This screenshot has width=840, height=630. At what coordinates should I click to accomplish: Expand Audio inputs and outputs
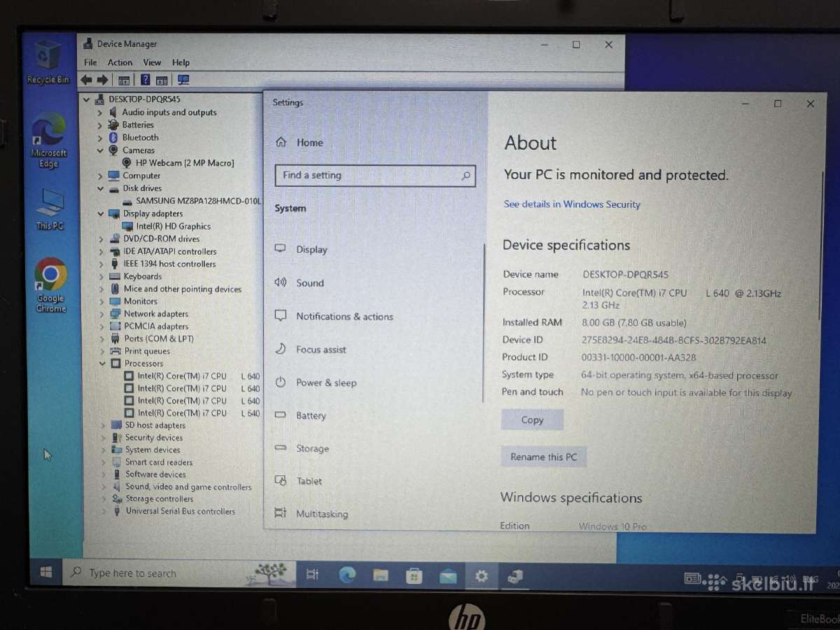[x=100, y=113]
